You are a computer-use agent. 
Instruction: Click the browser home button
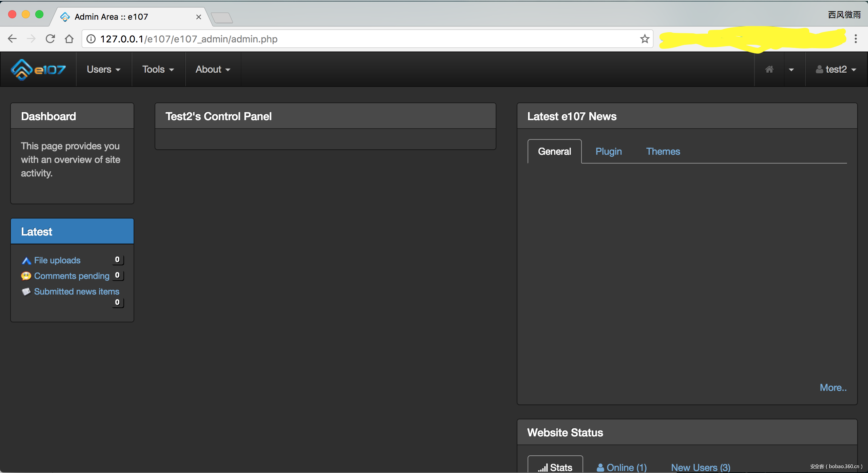69,39
